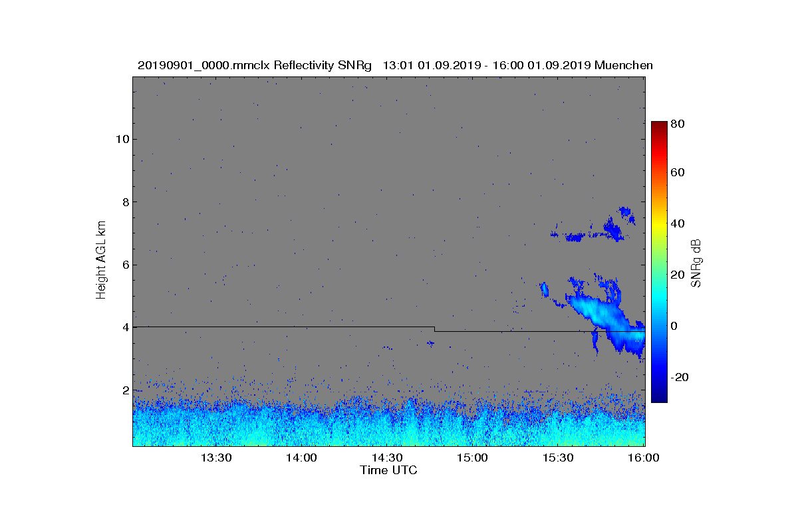The width and height of the screenshot is (798, 532).
Task: Click the height tick label 4
Action: (125, 328)
